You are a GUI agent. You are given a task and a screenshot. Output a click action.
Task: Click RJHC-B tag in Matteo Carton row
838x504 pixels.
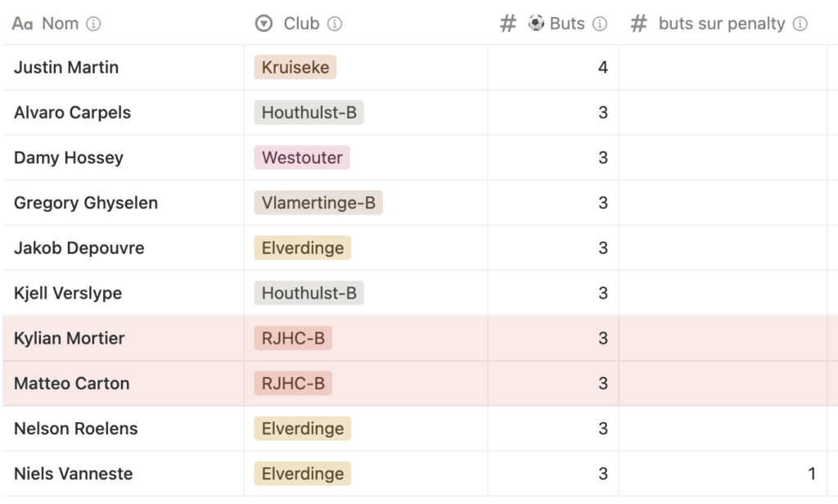(293, 383)
